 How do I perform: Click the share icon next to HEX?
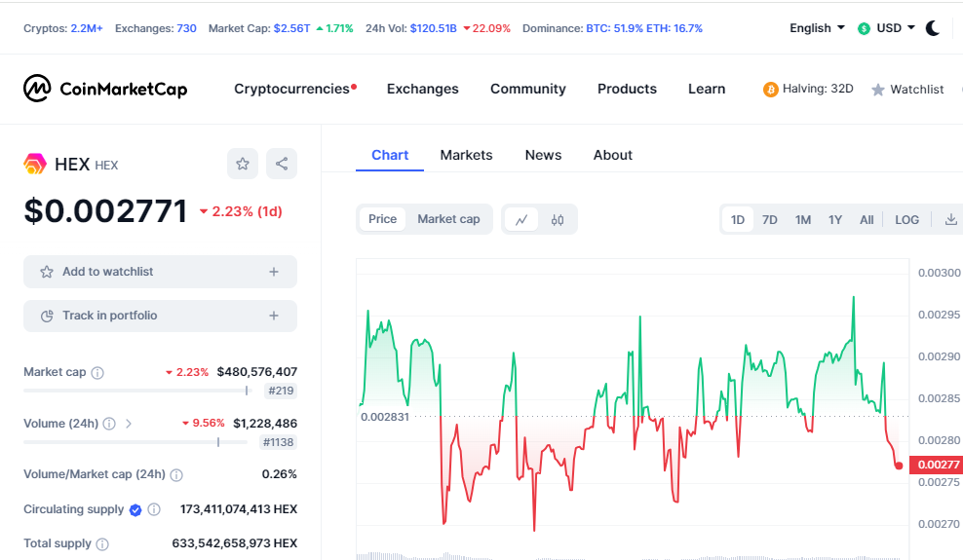282,164
